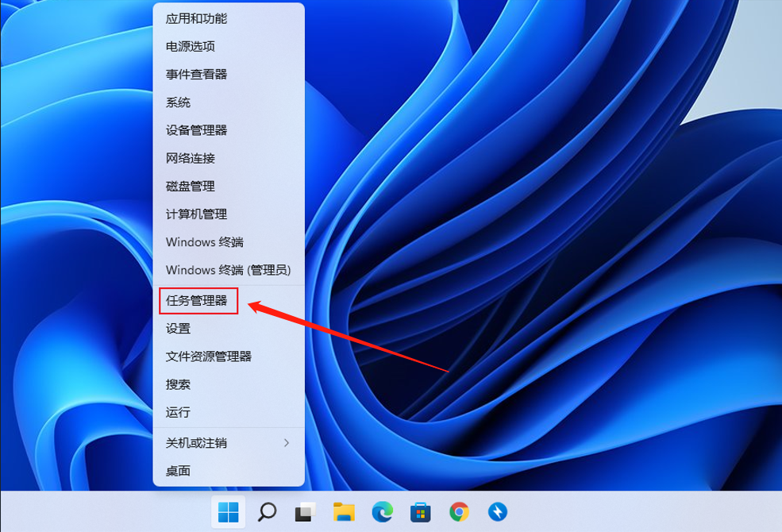Open Microsoft Edge from taskbar
The width and height of the screenshot is (782, 532).
click(x=382, y=512)
